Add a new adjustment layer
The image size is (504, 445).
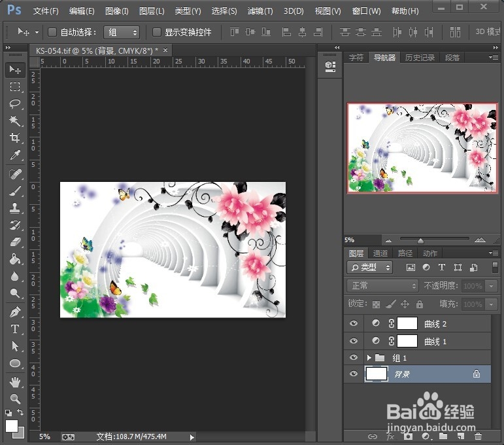[426, 436]
